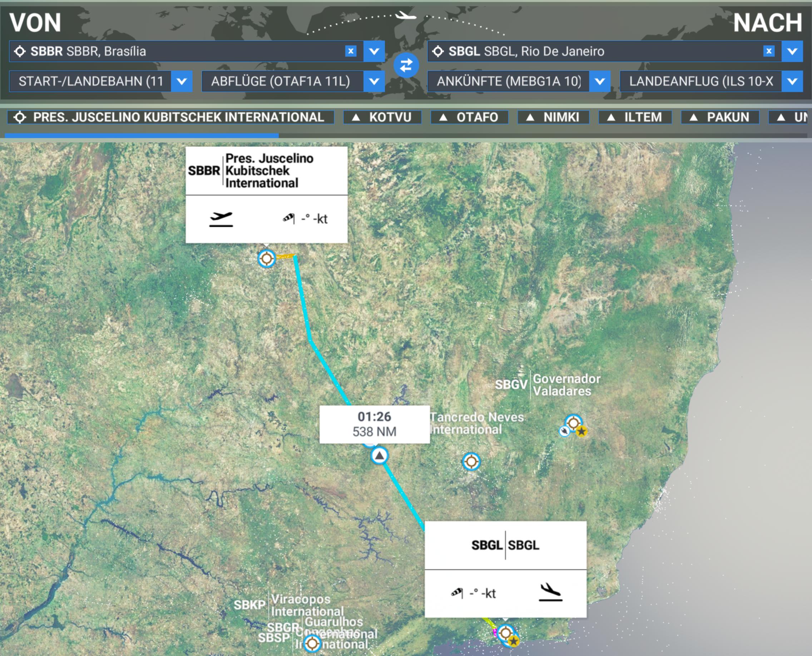The width and height of the screenshot is (812, 656).
Task: Click the Congonhas airport marker near SBSP
Action: click(312, 643)
